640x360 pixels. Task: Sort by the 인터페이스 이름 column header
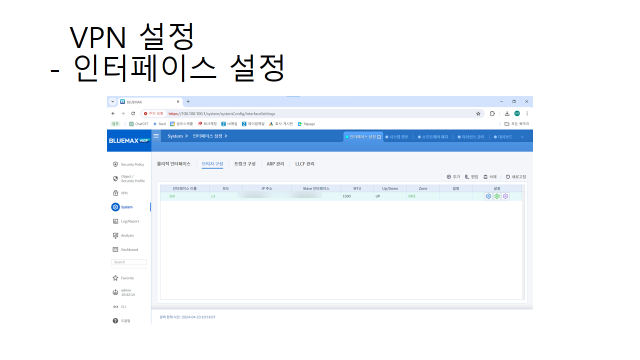pyautogui.click(x=184, y=189)
